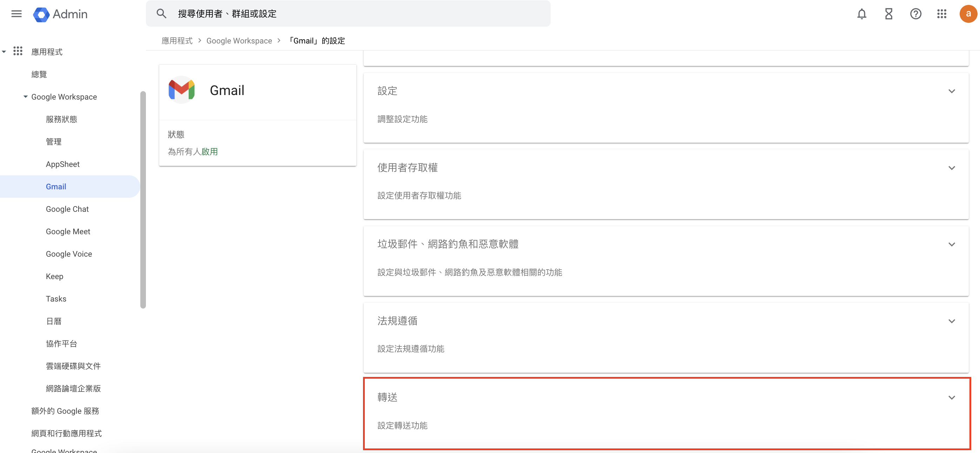The image size is (980, 453).
Task: Click the 狀態 label in Gmail card
Action: pos(176,134)
